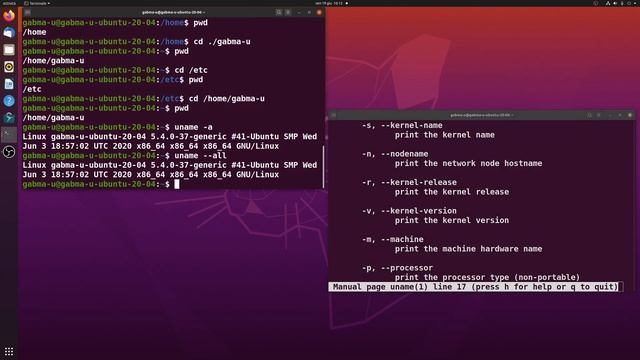Click new tab button in man page terminal
The width and height of the screenshot is (640, 360).
click(333, 115)
